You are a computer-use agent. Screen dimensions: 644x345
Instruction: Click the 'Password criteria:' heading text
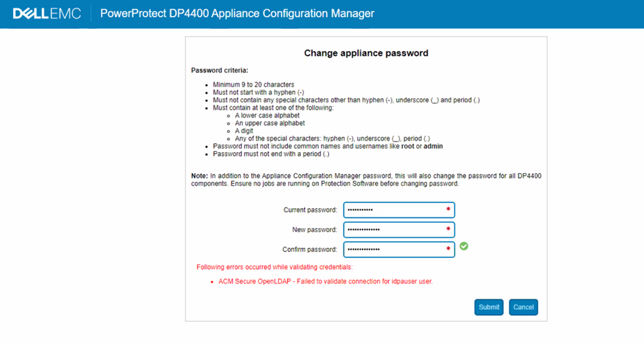tap(219, 70)
